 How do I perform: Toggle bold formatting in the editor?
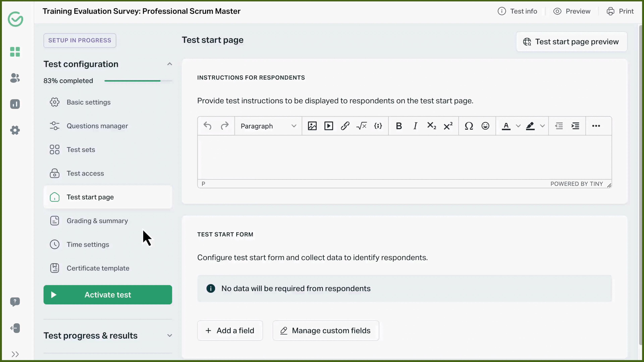coord(399,126)
